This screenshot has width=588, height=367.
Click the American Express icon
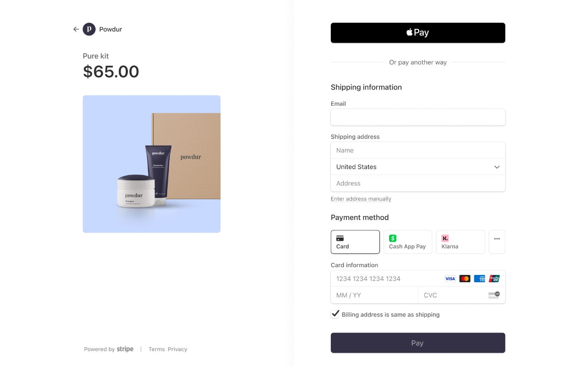click(x=479, y=279)
